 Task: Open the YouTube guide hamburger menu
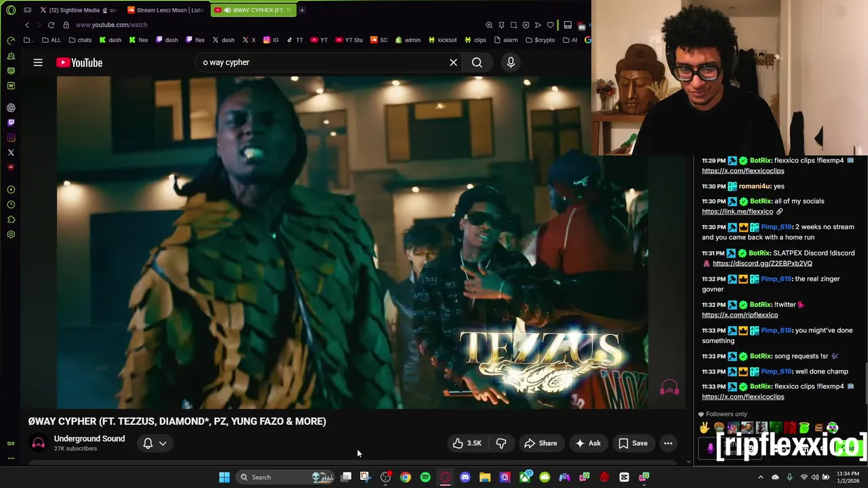(38, 62)
